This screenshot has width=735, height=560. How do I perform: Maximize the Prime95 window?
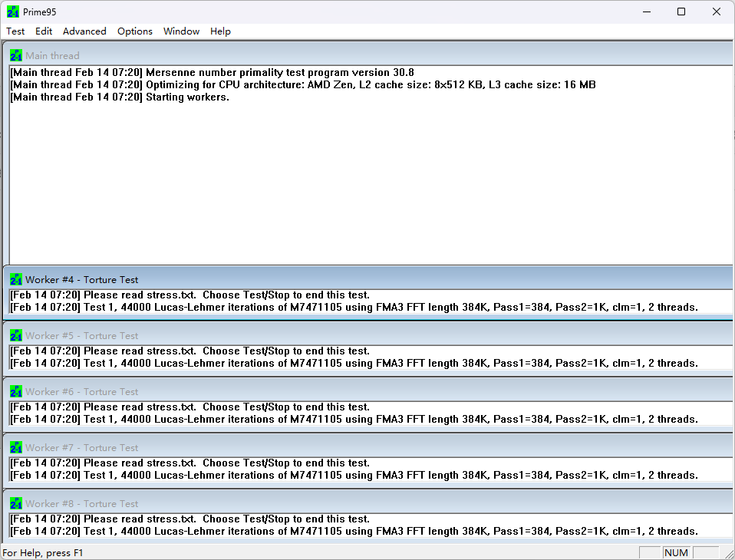(681, 12)
